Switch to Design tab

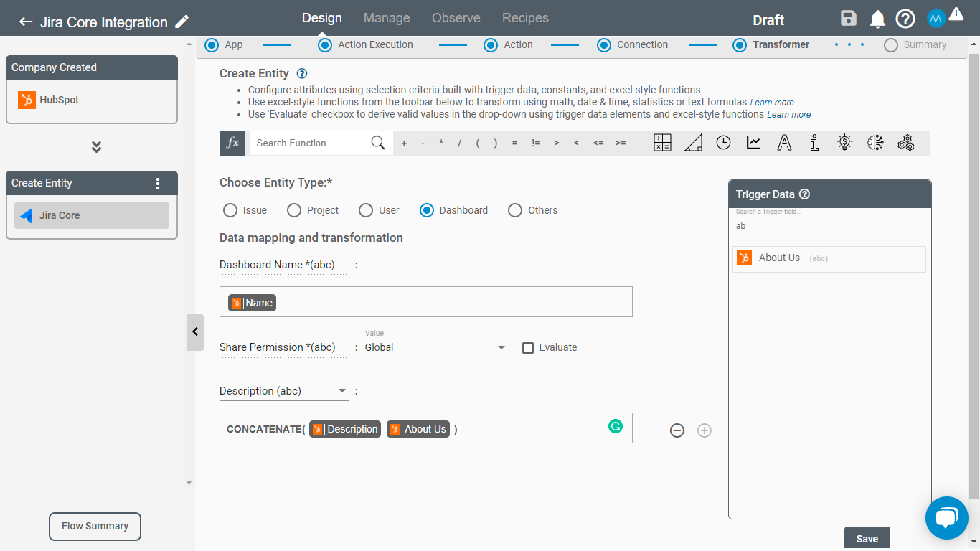(x=321, y=18)
